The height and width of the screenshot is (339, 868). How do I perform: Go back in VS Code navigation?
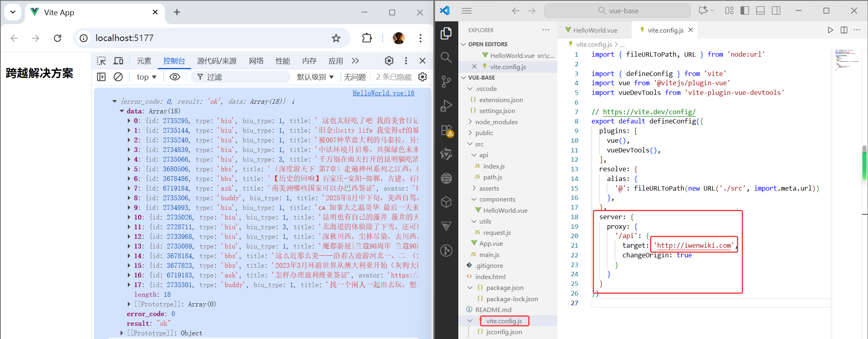(516, 11)
